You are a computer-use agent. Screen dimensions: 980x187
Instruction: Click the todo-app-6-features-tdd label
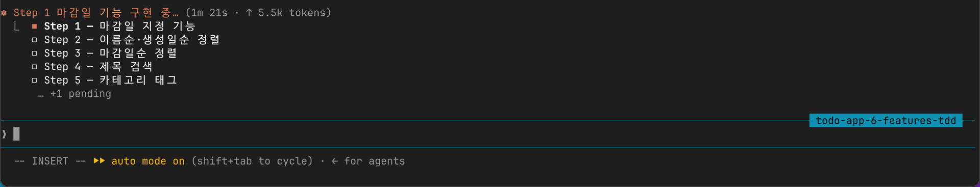pyautogui.click(x=886, y=121)
